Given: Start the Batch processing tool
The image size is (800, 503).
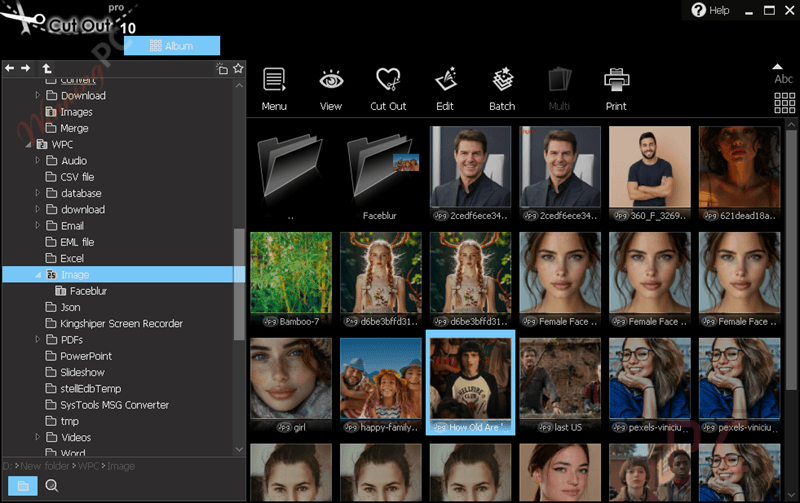Looking at the screenshot, I should [x=503, y=89].
